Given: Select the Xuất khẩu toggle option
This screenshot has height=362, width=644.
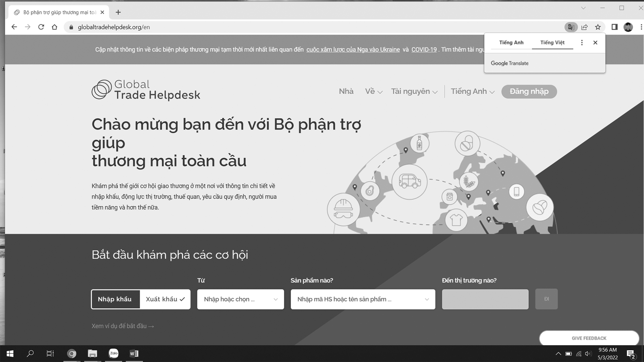Looking at the screenshot, I should pos(165,299).
